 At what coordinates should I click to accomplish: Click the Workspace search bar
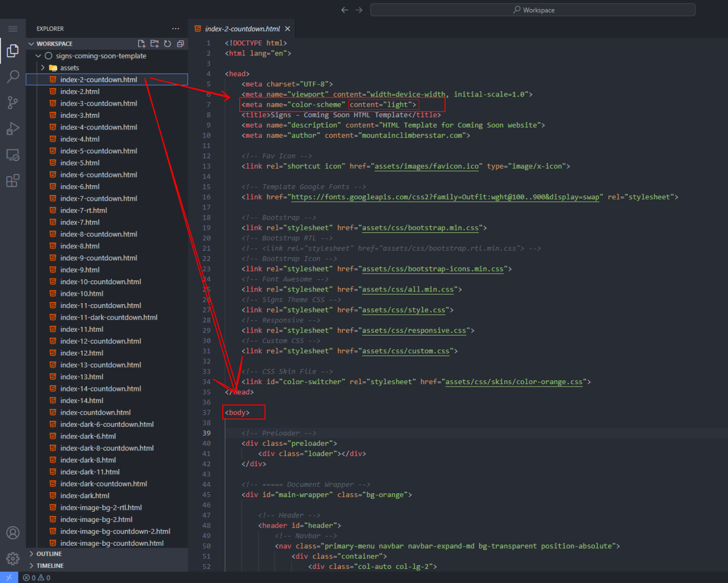pos(533,10)
